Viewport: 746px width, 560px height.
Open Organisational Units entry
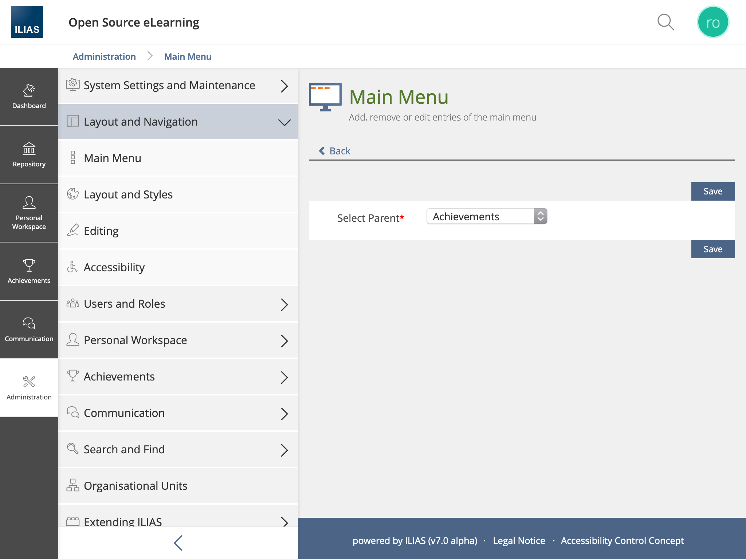[x=136, y=486]
